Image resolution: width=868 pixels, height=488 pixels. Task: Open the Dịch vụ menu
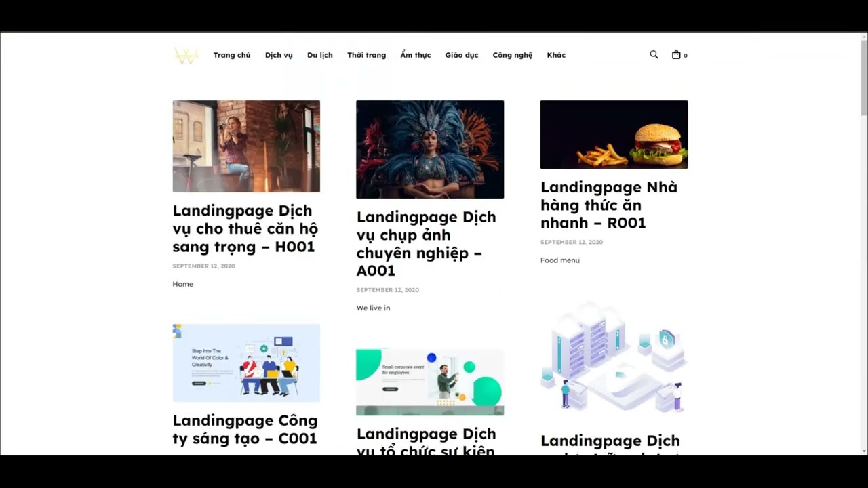coord(279,55)
